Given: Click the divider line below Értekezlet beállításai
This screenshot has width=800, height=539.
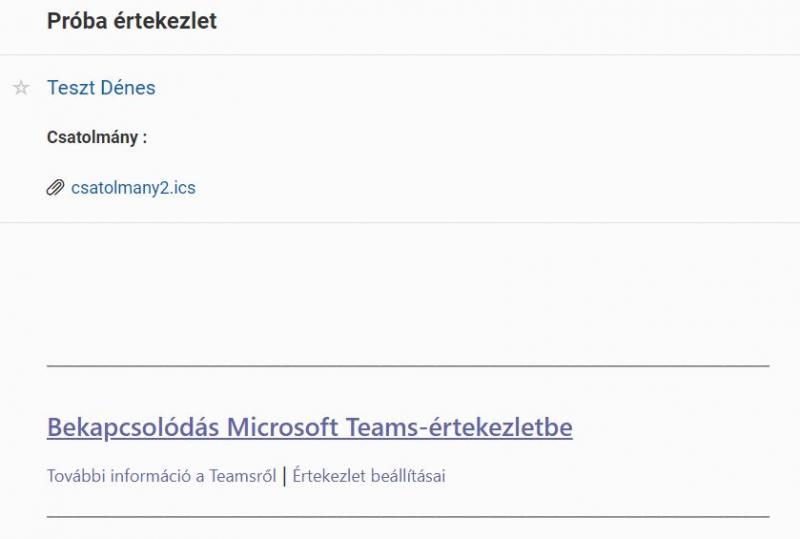Looking at the screenshot, I should click(x=408, y=517).
